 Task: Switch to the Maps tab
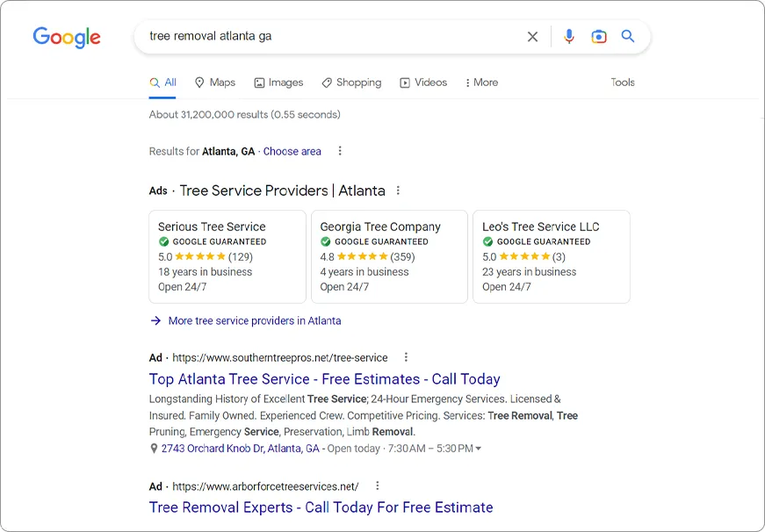click(x=215, y=83)
